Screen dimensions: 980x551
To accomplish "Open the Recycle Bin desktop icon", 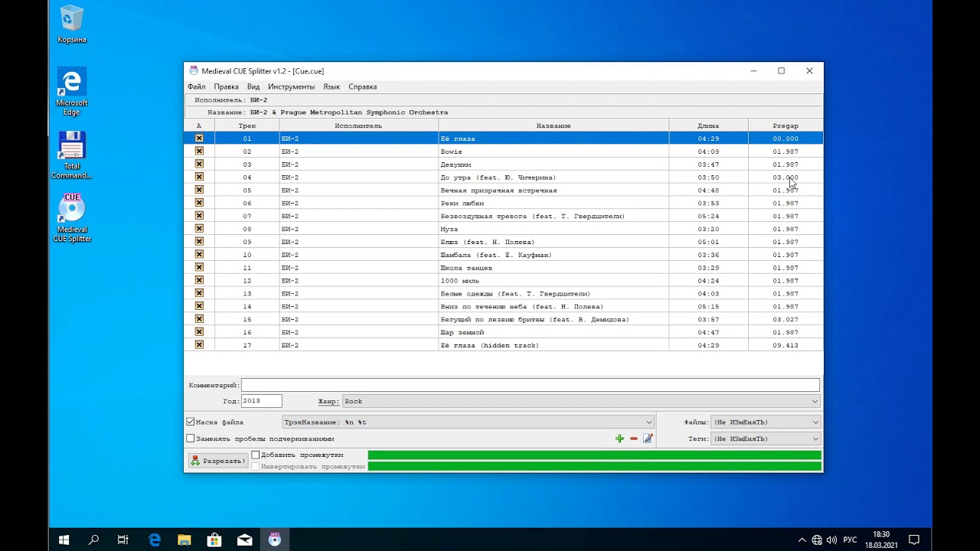I will pyautogui.click(x=72, y=24).
